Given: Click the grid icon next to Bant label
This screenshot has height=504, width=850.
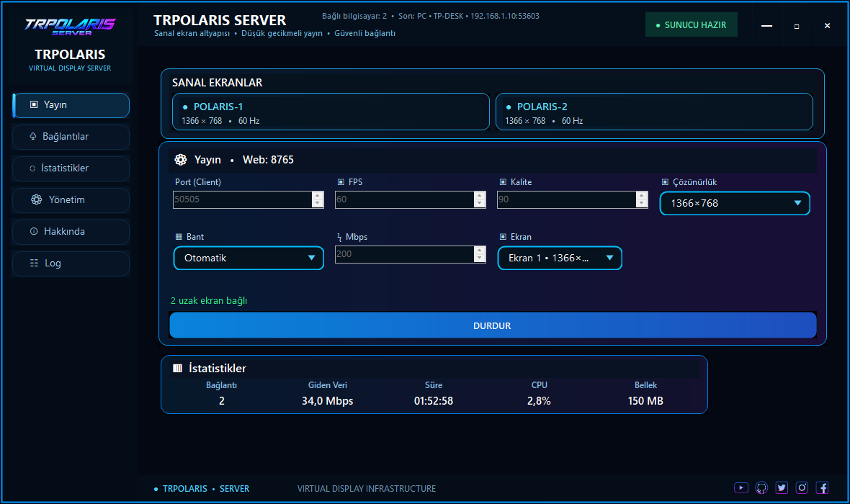Looking at the screenshot, I should 179,237.
